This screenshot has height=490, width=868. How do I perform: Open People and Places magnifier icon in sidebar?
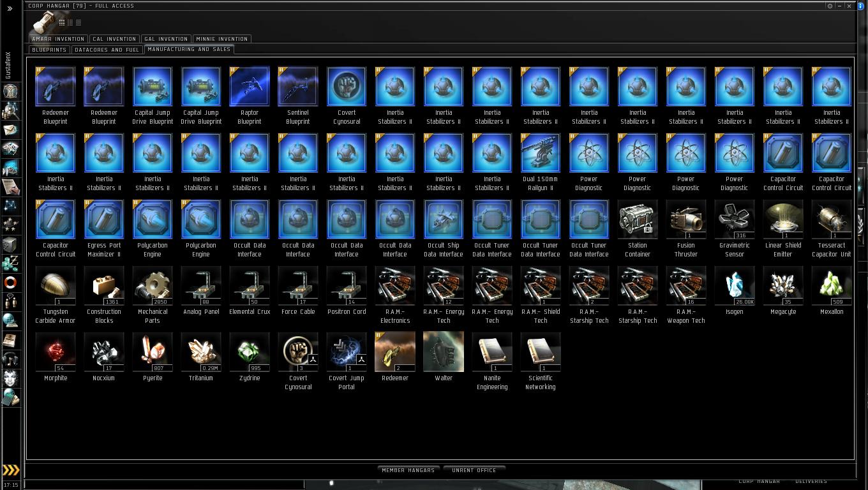pos(11,110)
